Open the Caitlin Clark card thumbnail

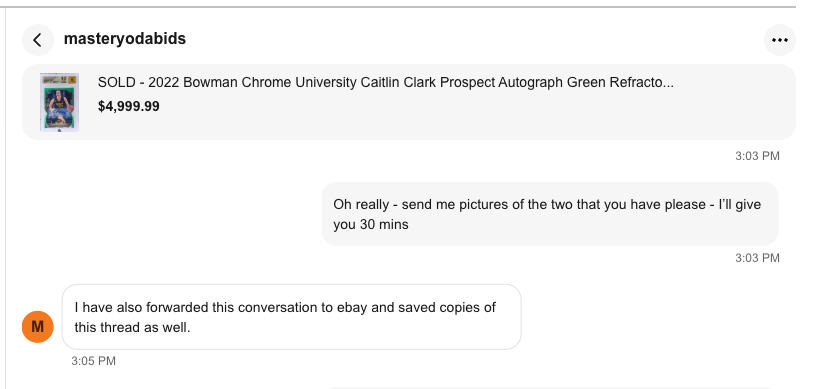point(59,103)
